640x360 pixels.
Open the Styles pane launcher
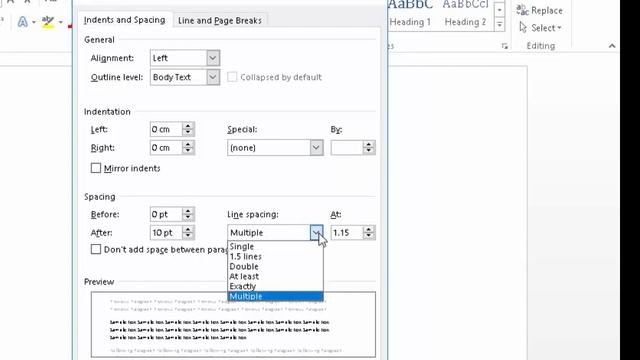coord(505,46)
